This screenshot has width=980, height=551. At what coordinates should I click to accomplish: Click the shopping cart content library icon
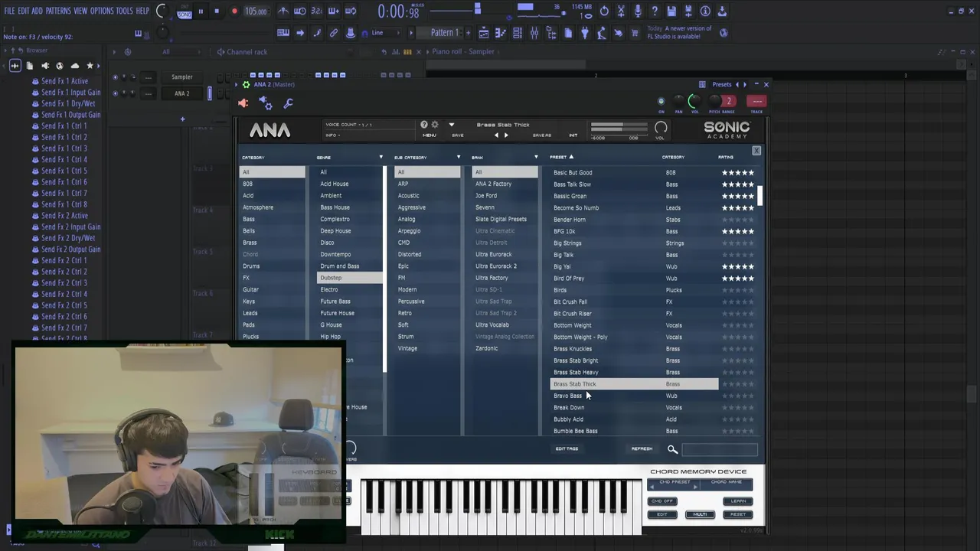[635, 33]
